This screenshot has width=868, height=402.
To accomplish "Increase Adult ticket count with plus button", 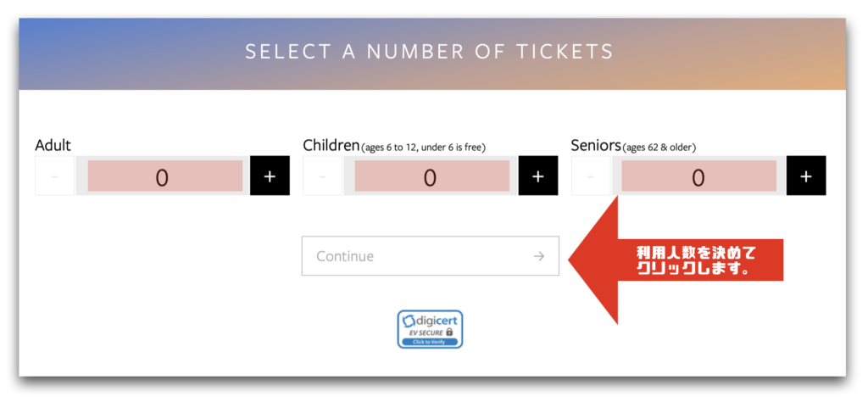I will [270, 176].
